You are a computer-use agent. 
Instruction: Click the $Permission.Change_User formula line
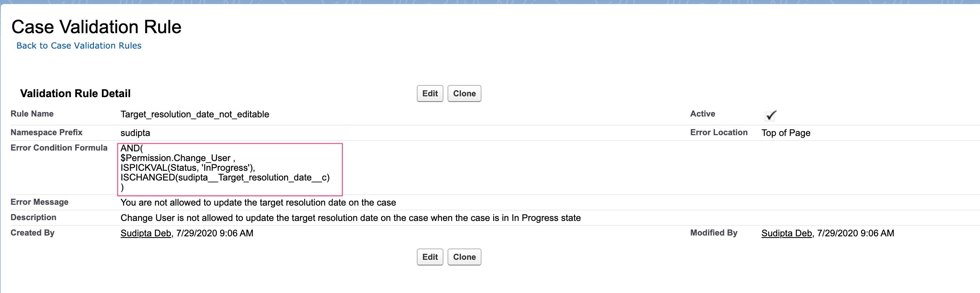point(178,158)
